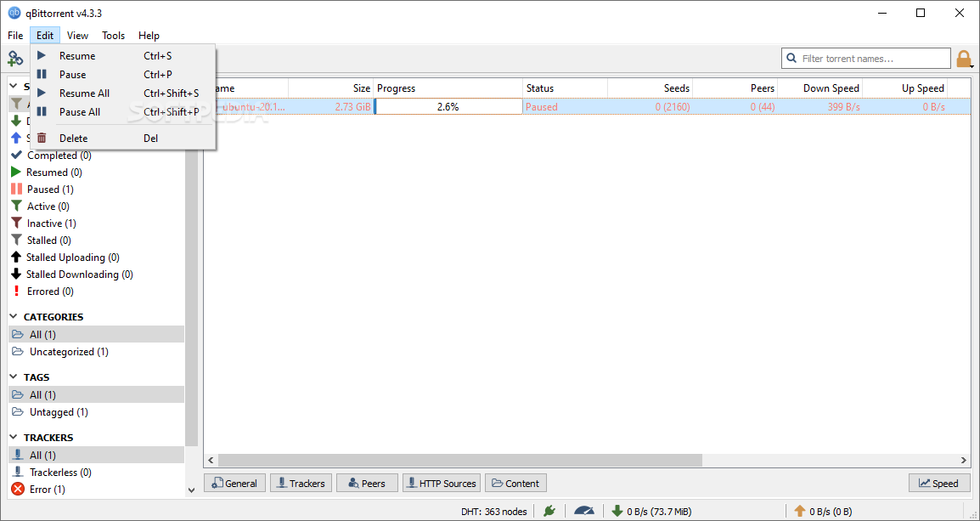Click the 2.6% progress bar
The width and height of the screenshot is (980, 521).
(x=448, y=107)
